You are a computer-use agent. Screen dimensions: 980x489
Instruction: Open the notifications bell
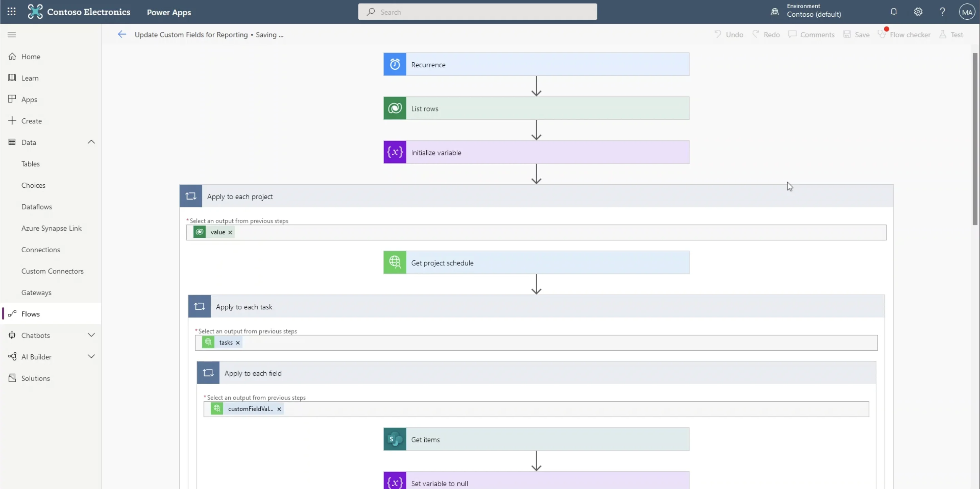893,12
